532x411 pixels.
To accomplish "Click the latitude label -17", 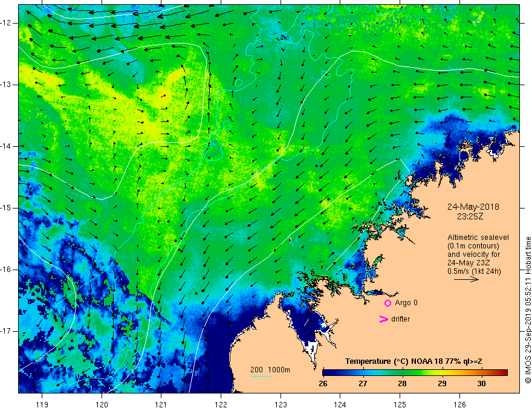I will pyautogui.click(x=7, y=331).
